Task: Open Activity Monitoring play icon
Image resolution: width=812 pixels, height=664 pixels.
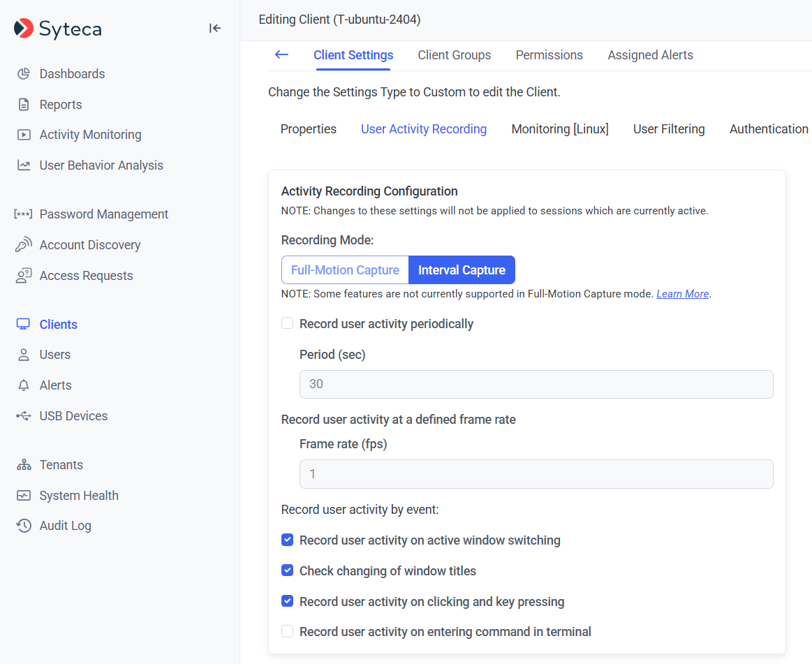Action: 24,135
